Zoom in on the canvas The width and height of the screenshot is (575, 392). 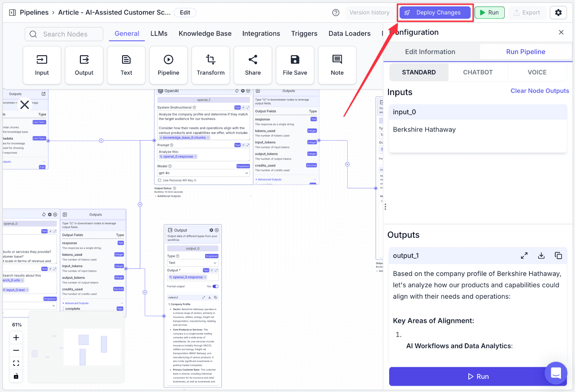click(16, 337)
